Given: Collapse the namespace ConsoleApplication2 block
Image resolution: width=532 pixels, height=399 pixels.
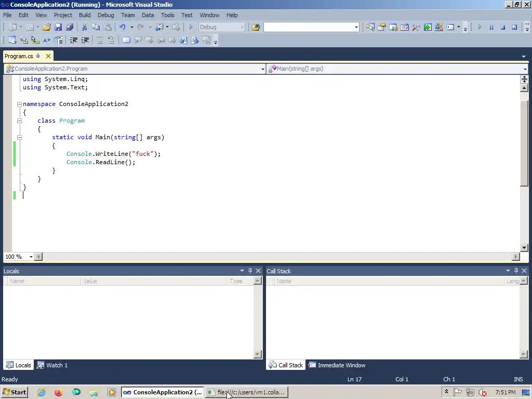Looking at the screenshot, I should pyautogui.click(x=19, y=104).
